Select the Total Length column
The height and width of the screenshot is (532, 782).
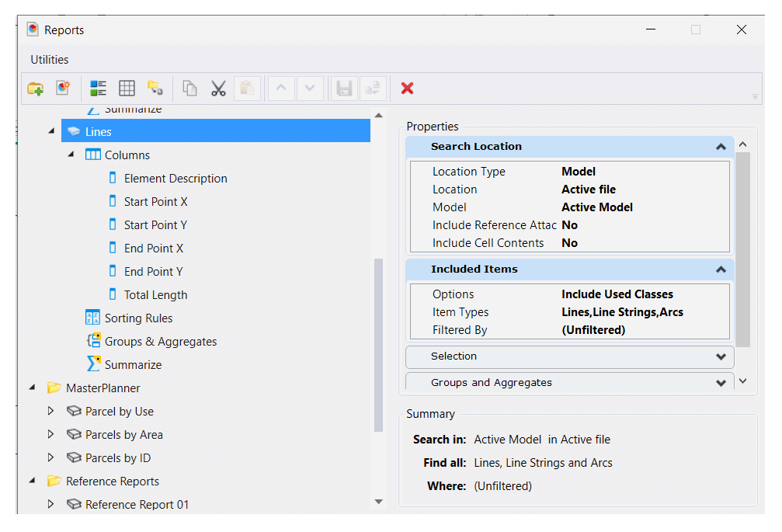(155, 294)
